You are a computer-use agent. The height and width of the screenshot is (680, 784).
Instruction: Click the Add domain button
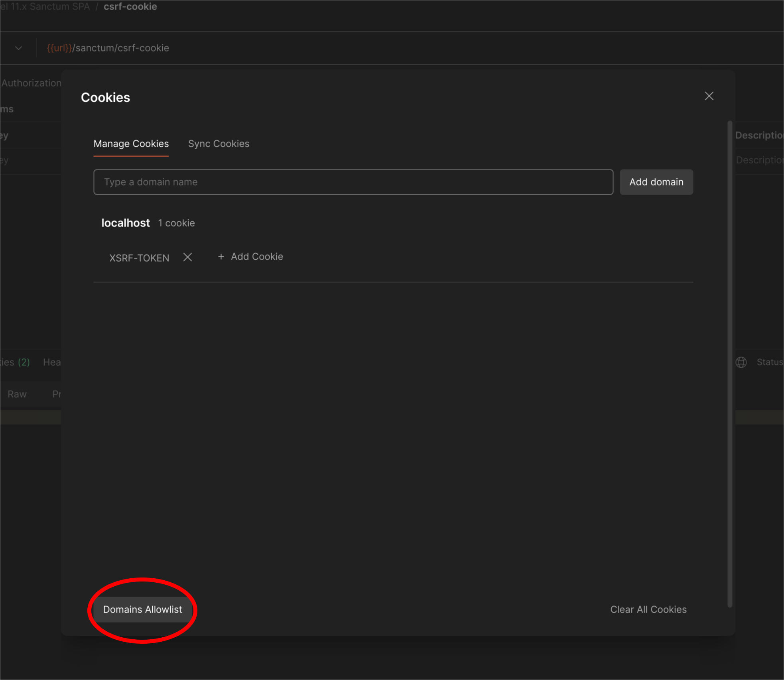click(656, 182)
